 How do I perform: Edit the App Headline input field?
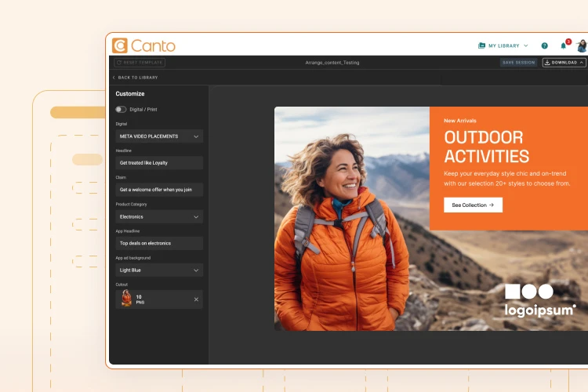tap(159, 244)
